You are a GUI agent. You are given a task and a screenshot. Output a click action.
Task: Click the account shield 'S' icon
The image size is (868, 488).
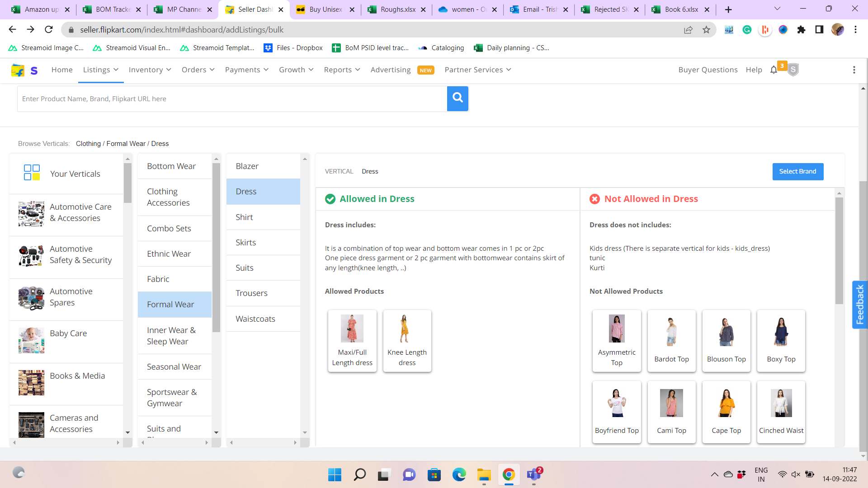click(x=793, y=70)
